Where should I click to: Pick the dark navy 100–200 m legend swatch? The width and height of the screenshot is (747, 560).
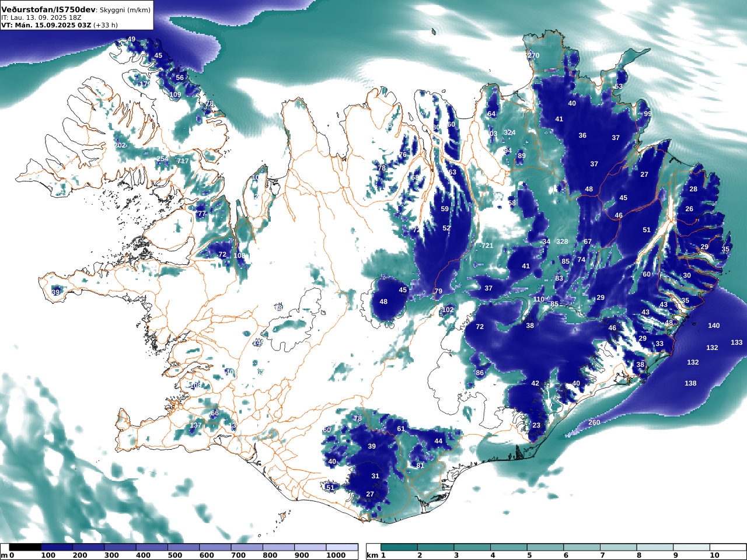coord(57,547)
